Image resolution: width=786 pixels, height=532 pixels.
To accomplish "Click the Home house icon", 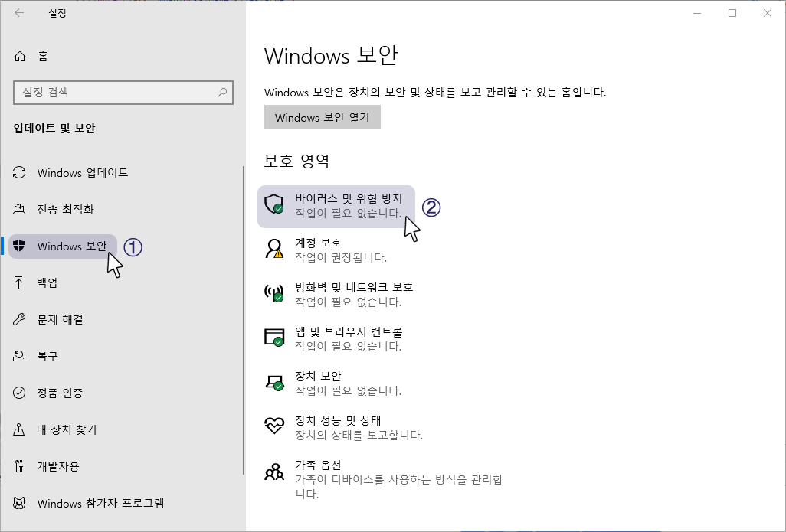I will [20, 56].
